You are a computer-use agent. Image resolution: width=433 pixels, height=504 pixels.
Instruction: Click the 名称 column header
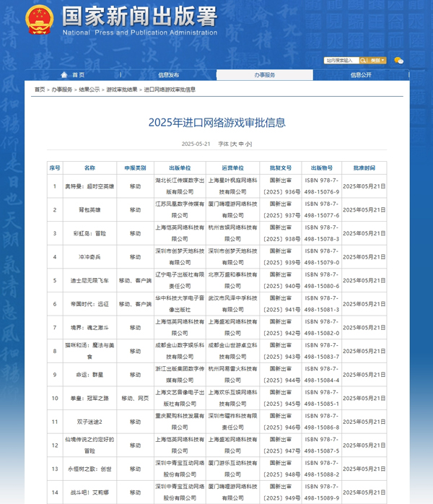pos(89,168)
